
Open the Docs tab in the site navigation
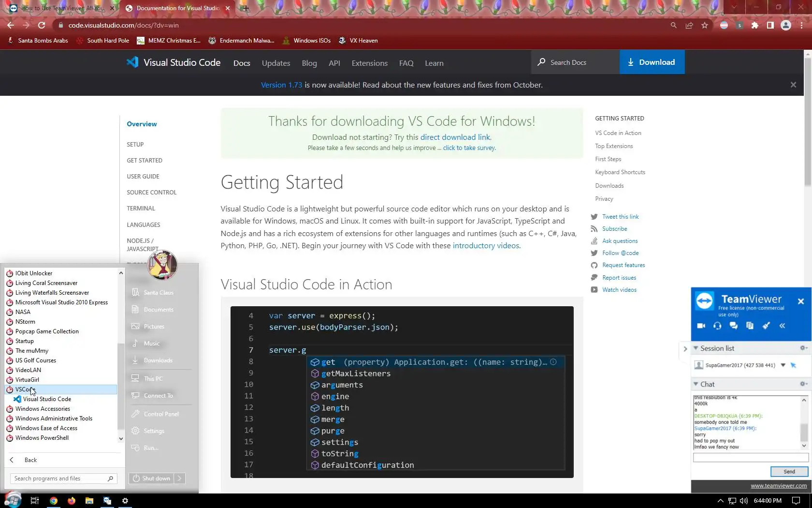242,63
